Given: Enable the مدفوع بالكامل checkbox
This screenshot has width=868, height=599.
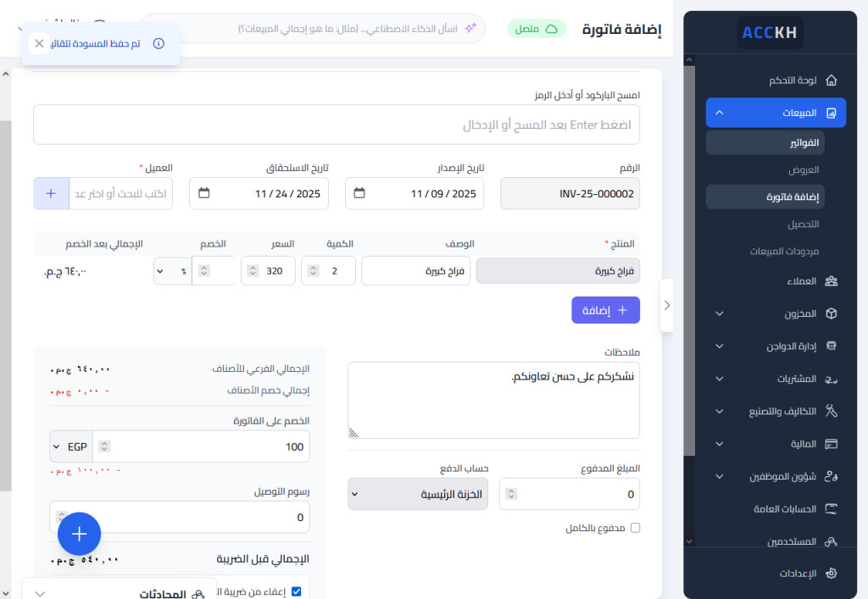Looking at the screenshot, I should [635, 527].
